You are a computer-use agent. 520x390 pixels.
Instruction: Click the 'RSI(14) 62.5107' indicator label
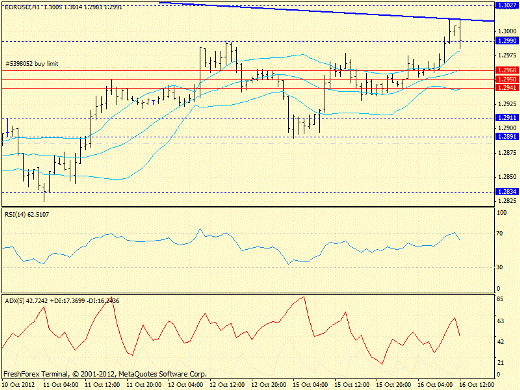tap(27, 215)
